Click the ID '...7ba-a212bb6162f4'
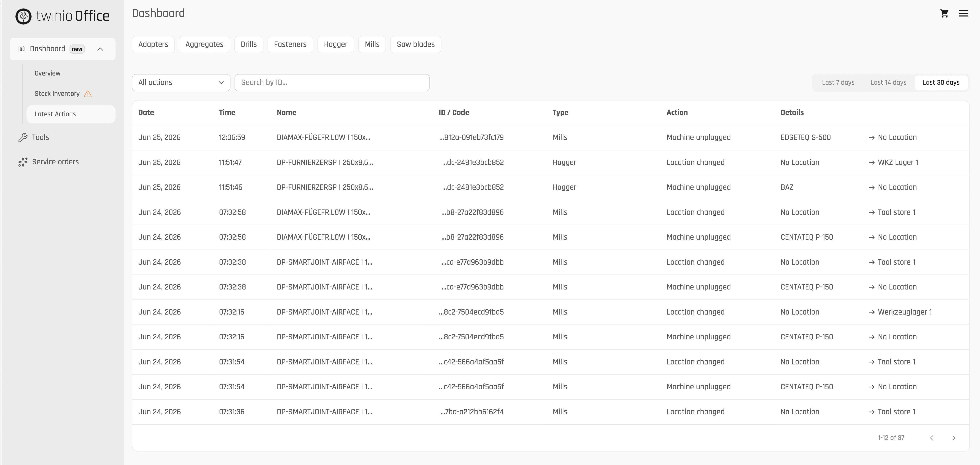The width and height of the screenshot is (980, 465). click(472, 412)
